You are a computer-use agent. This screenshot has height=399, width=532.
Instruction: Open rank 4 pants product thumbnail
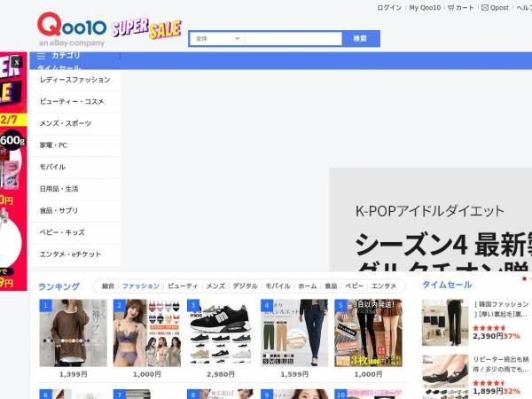[294, 332]
